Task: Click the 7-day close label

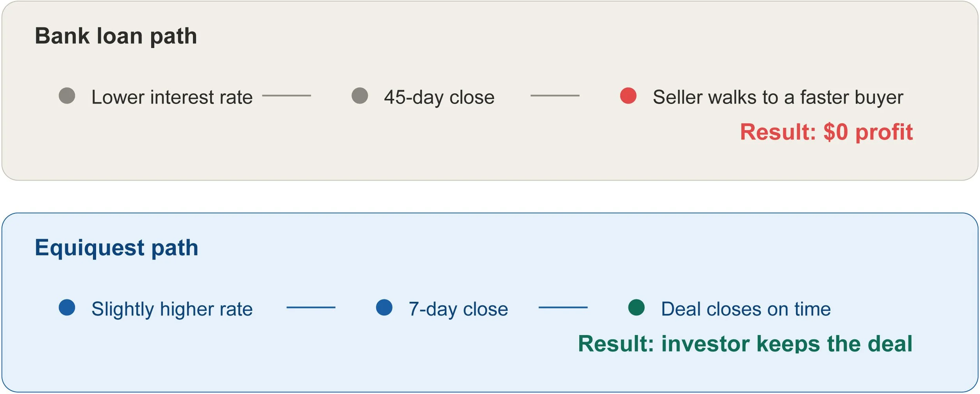Action: pos(458,310)
